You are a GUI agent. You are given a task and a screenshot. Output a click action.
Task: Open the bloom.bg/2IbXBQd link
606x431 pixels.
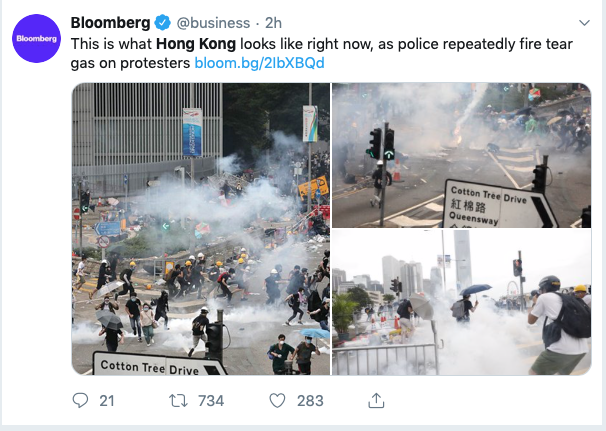[x=259, y=63]
